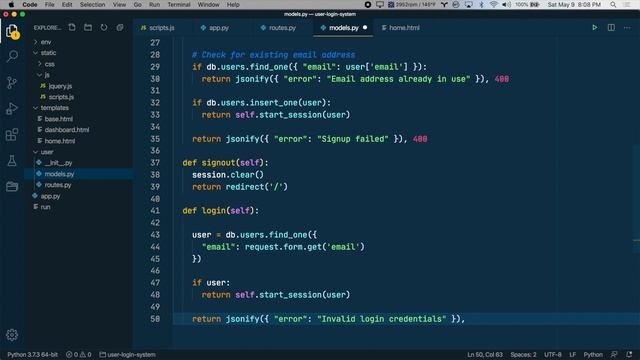Collapse all folders in Explorer
The width and height of the screenshot is (640, 360).
click(x=120, y=27)
